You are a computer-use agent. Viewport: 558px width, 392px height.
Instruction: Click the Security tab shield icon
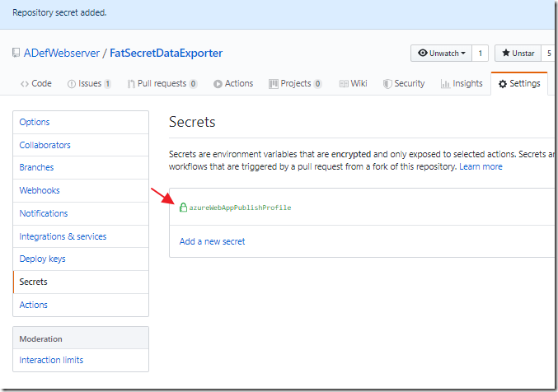point(387,84)
